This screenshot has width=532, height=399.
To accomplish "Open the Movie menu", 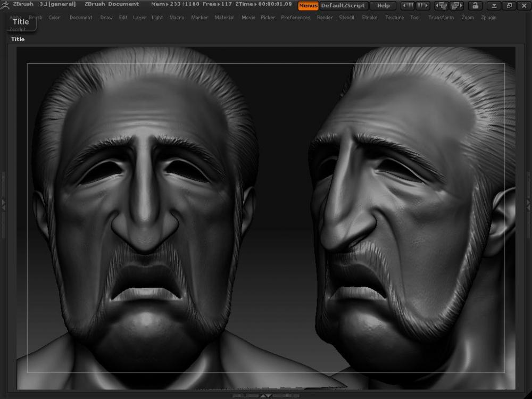I will (248, 18).
